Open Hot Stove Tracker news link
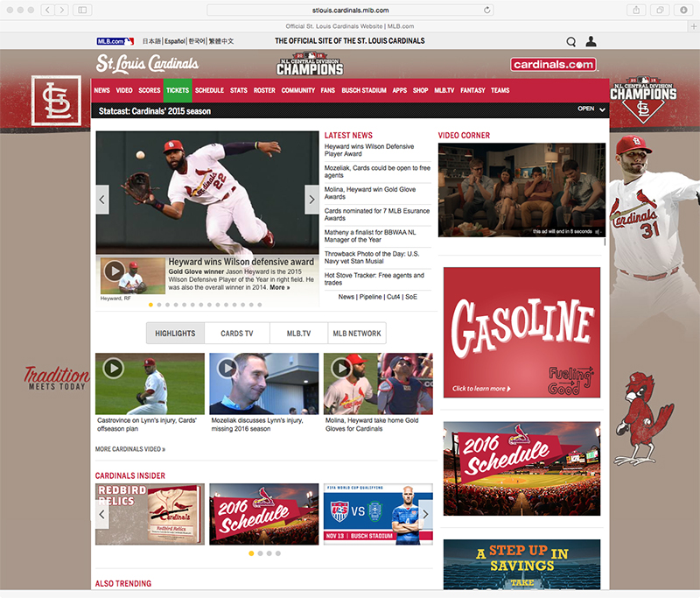This screenshot has height=598, width=700. (374, 278)
